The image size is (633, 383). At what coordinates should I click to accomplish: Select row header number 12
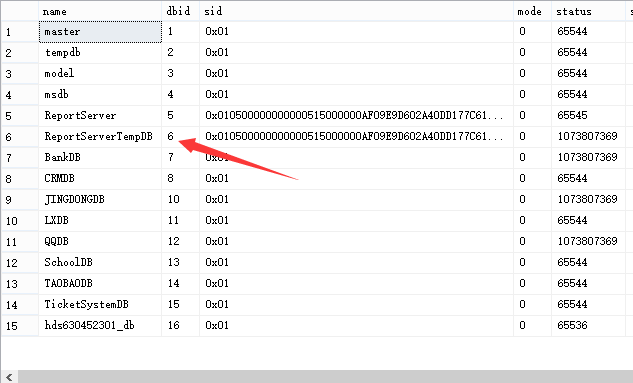20,262
